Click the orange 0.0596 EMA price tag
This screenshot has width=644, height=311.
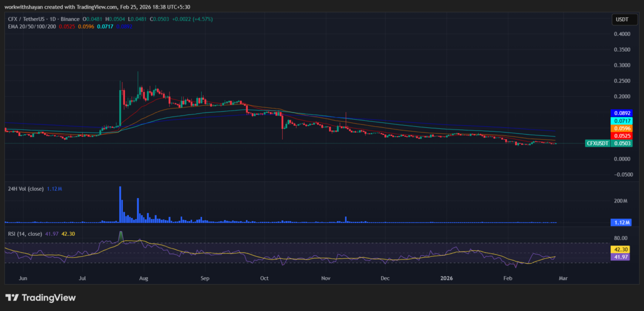point(620,128)
